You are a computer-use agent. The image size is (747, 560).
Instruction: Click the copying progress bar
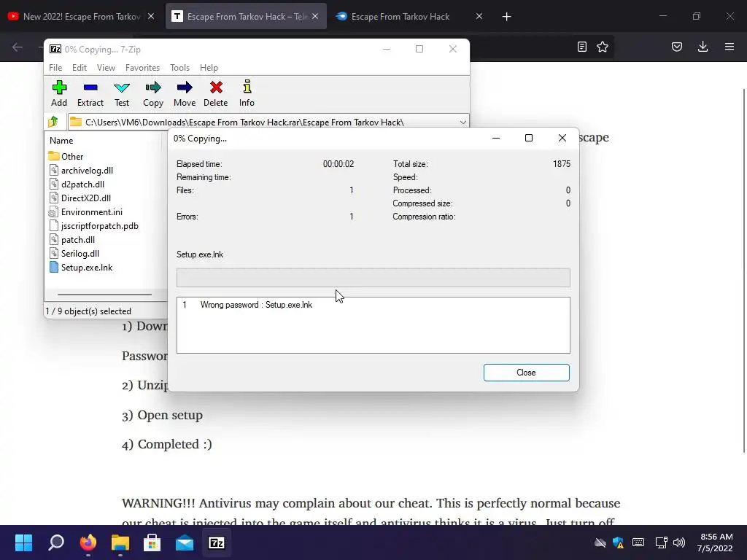pyautogui.click(x=373, y=278)
